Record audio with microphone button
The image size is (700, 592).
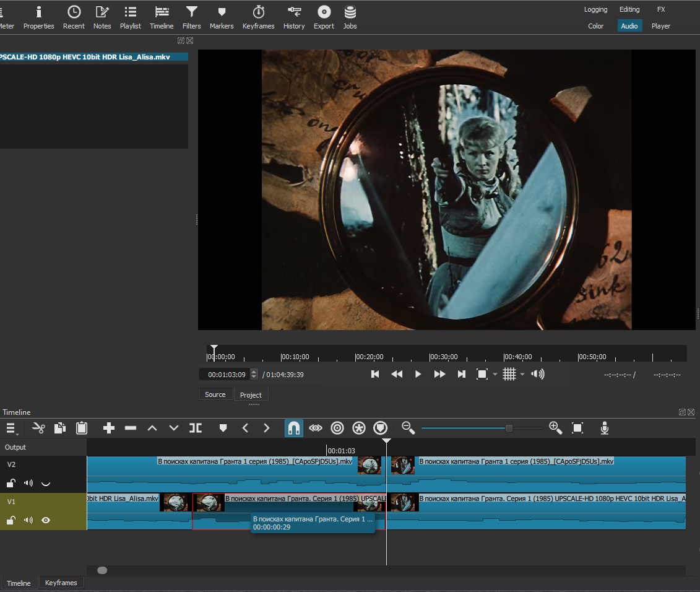(605, 429)
